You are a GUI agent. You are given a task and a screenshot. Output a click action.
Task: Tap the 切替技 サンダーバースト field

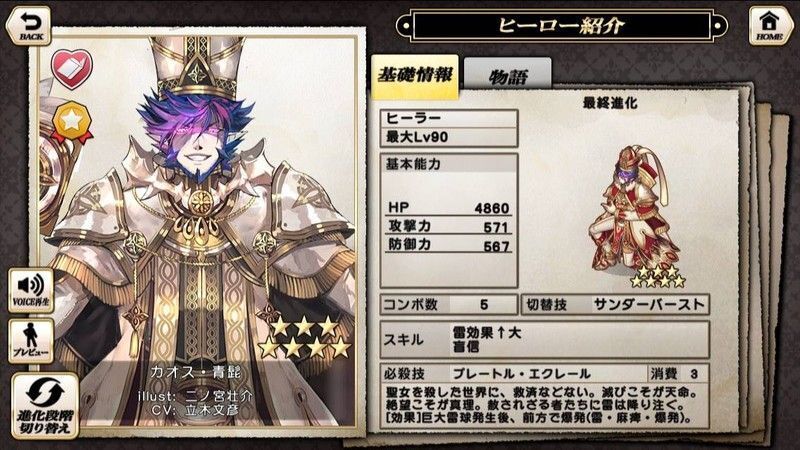[x=615, y=305]
